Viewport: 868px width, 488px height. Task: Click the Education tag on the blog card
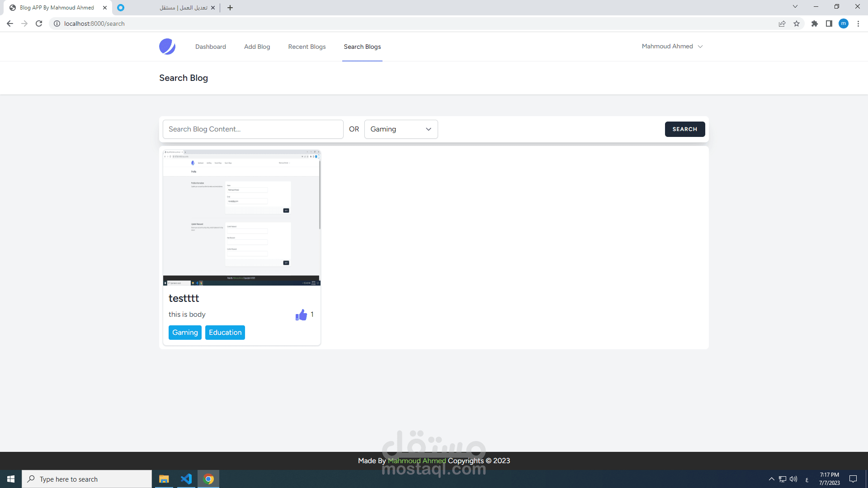[225, 333]
